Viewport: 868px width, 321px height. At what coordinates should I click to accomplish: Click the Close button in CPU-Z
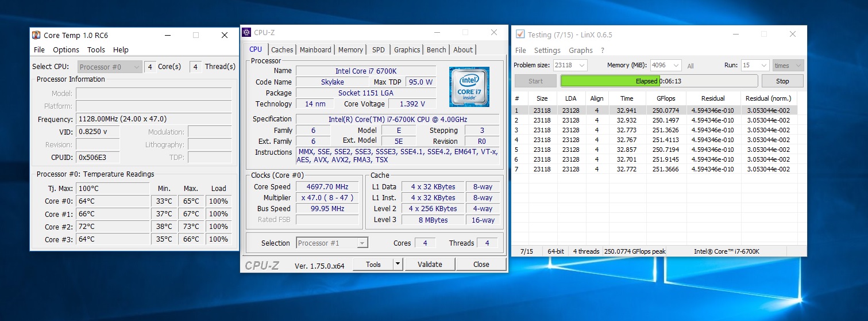[481, 264]
